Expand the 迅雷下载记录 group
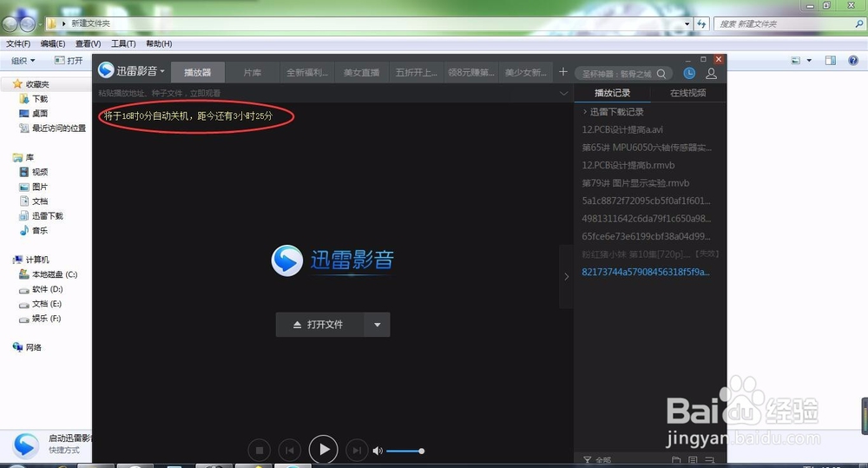The image size is (868, 468). (613, 112)
